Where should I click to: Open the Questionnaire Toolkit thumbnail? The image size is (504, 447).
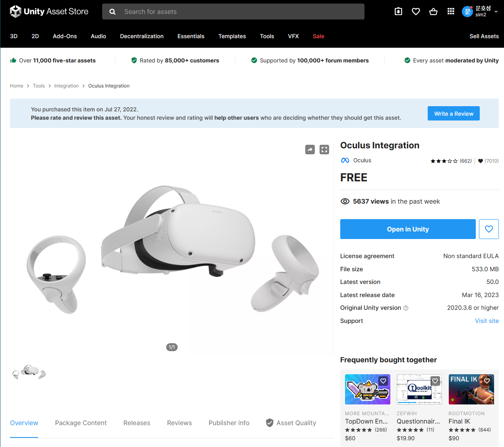click(419, 389)
